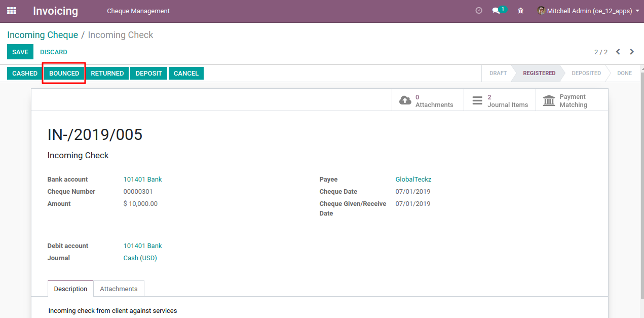Click the Incoming Cheque breadcrumb
Screen dimensions: 644x318
[43, 35]
